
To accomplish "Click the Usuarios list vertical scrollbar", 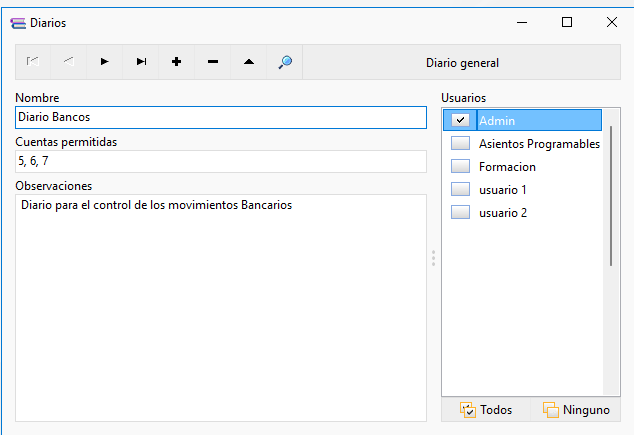I will coord(611,196).
